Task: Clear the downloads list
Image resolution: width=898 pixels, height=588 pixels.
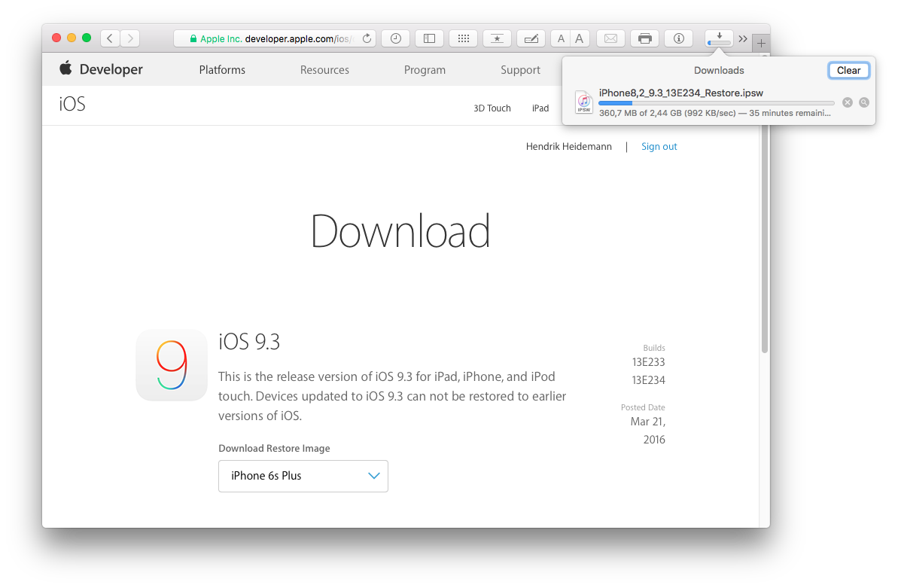Action: click(848, 70)
